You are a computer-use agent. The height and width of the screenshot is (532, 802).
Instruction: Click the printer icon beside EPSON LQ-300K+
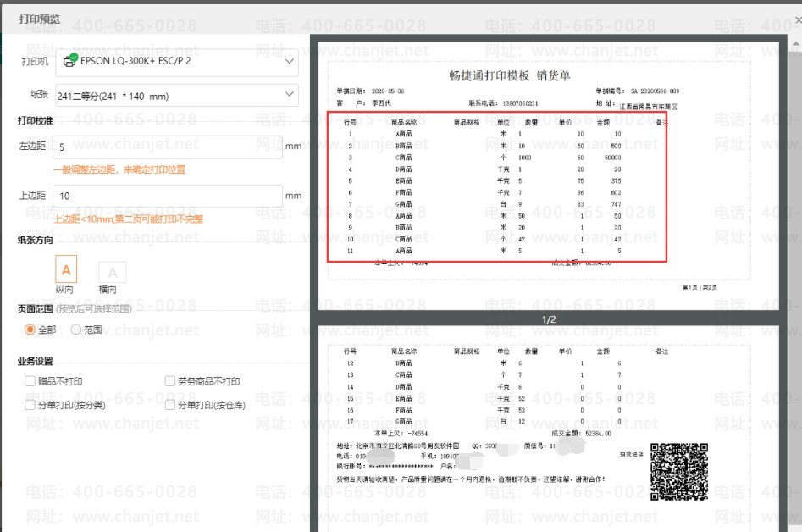click(x=70, y=60)
